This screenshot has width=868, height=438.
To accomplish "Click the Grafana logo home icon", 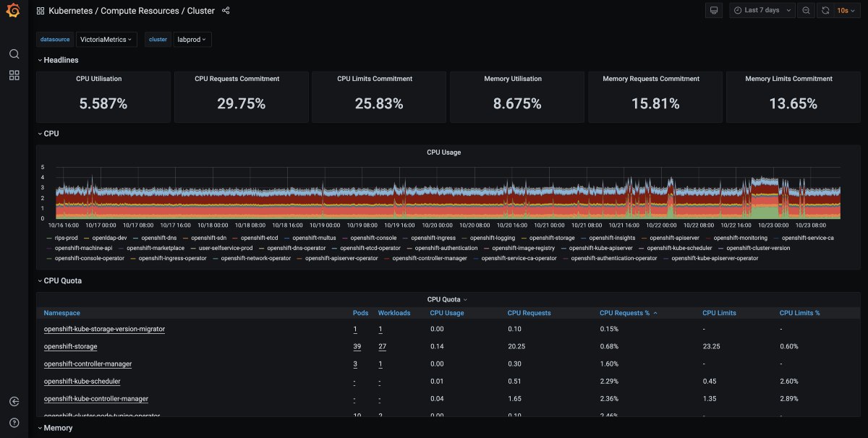I will point(14,11).
